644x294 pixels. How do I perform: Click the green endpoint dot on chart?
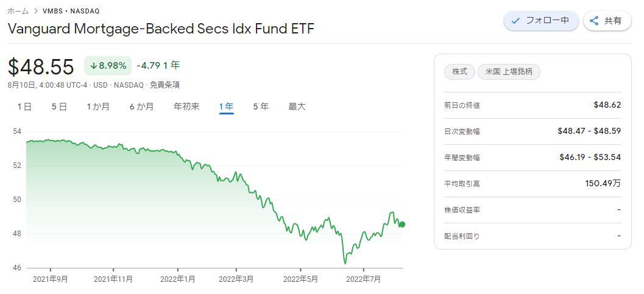[x=402, y=224]
